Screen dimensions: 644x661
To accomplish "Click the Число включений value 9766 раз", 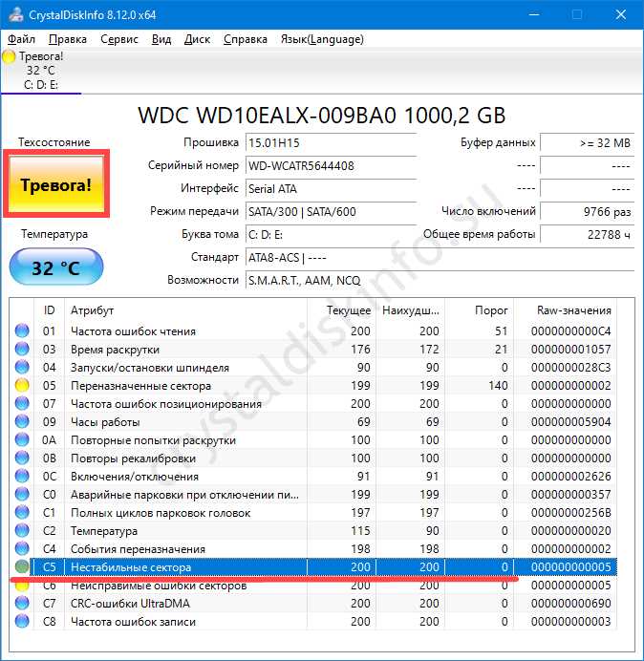I will (587, 211).
